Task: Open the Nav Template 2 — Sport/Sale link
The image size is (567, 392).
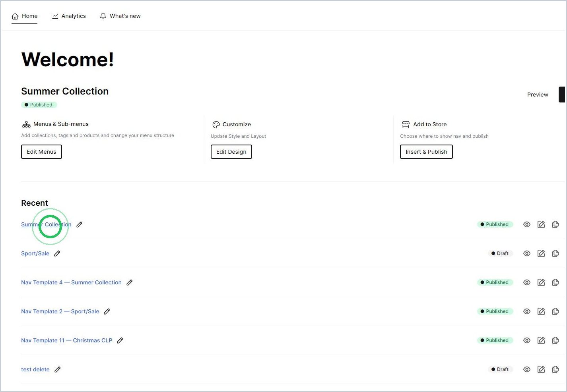Action: 60,311
